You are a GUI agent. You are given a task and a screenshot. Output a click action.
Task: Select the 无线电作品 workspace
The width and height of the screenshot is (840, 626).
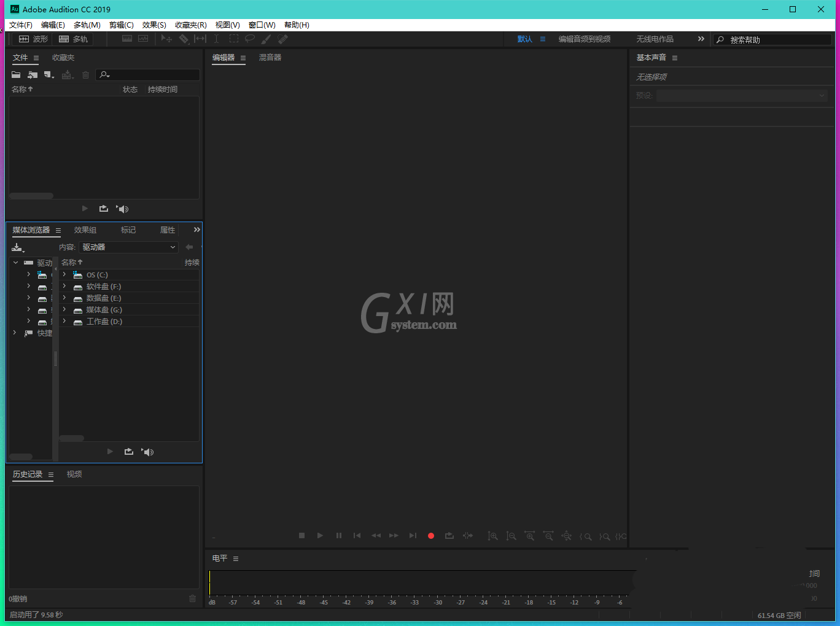(655, 39)
